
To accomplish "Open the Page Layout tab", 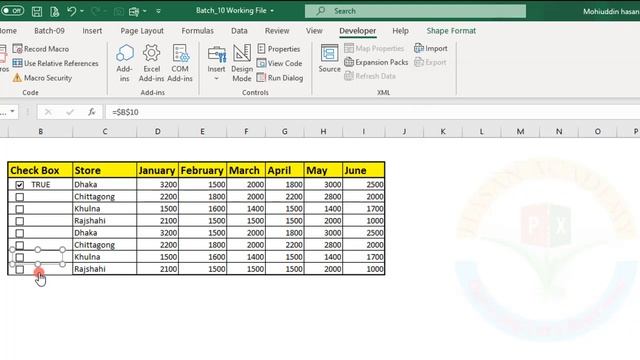I will point(142,31).
